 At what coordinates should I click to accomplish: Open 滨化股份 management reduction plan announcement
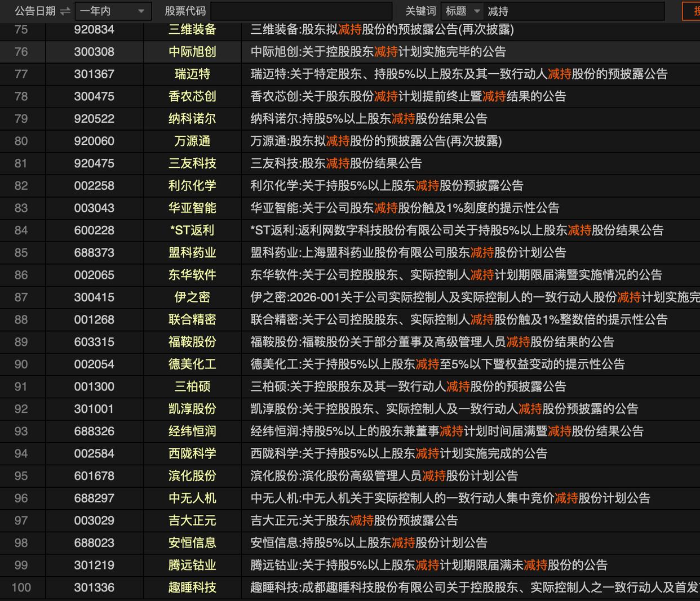(384, 476)
